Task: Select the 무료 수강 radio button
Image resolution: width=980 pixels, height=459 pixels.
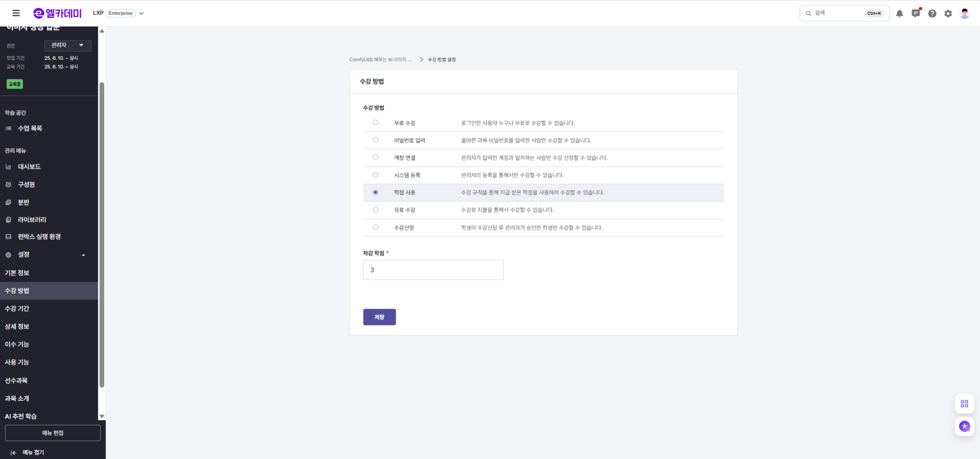Action: click(376, 122)
